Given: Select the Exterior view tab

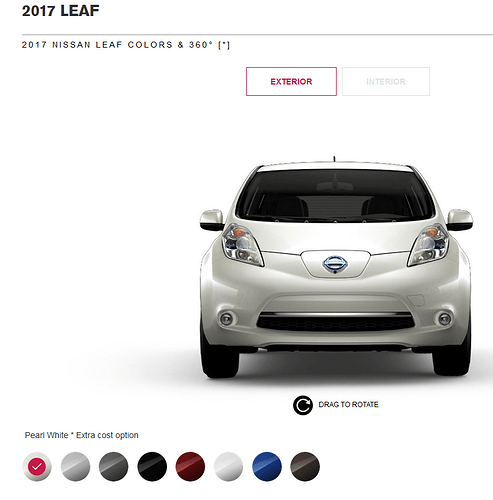Looking at the screenshot, I should pyautogui.click(x=291, y=82).
